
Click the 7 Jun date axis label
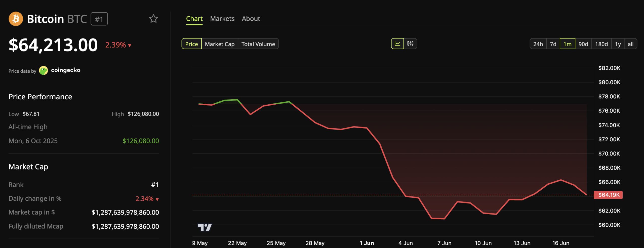click(444, 243)
